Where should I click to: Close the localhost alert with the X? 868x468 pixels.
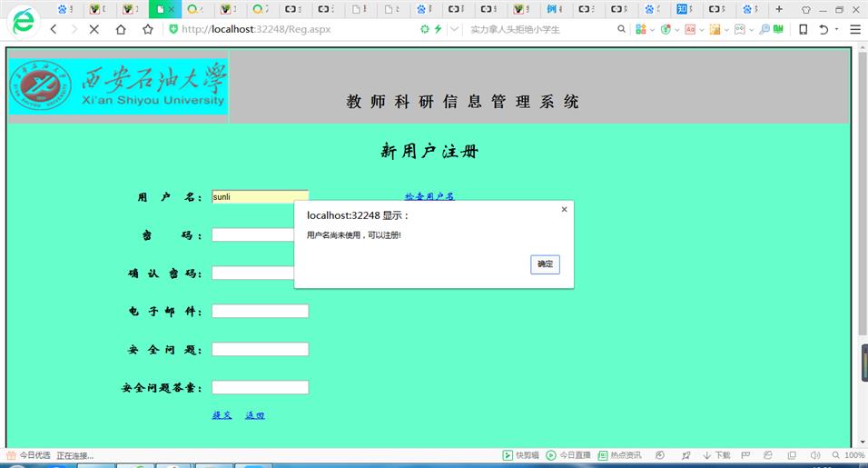point(564,209)
